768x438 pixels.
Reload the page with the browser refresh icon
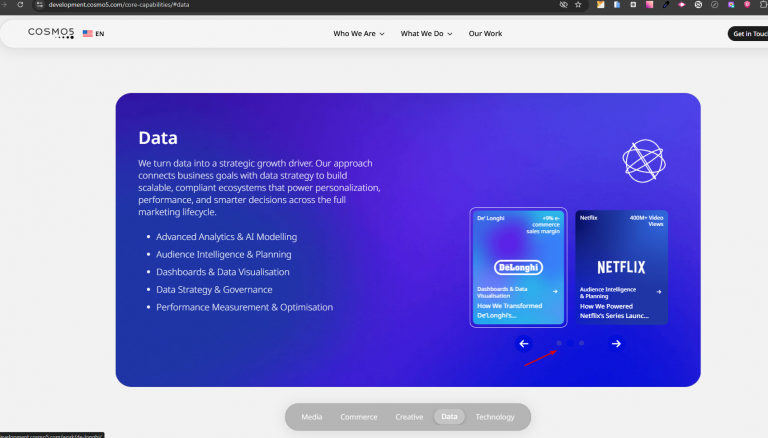(20, 4)
